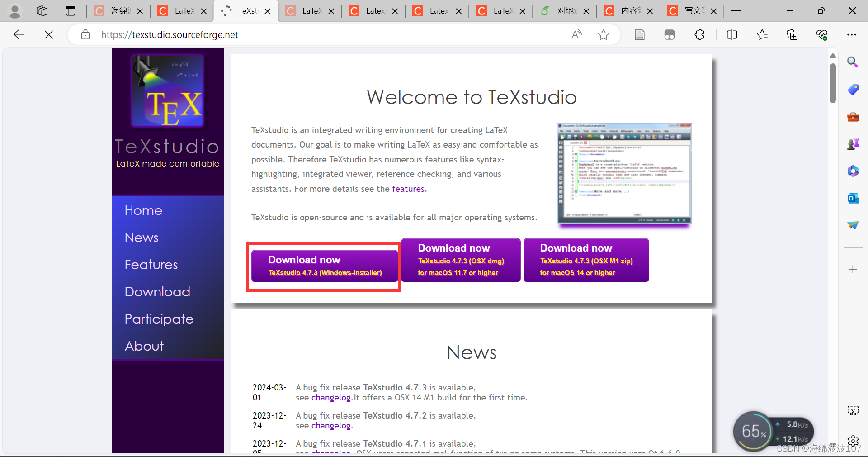Image resolution: width=868 pixels, height=457 pixels.
Task: Open Participate in the site navigation
Action: click(159, 319)
